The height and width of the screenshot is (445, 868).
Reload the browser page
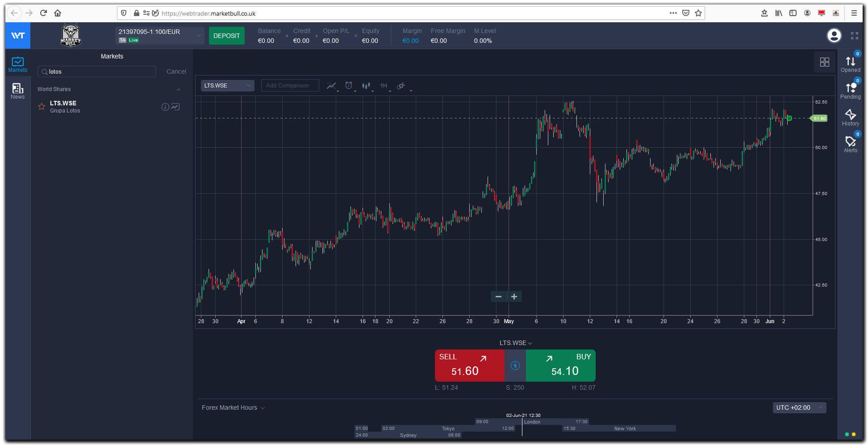(43, 13)
